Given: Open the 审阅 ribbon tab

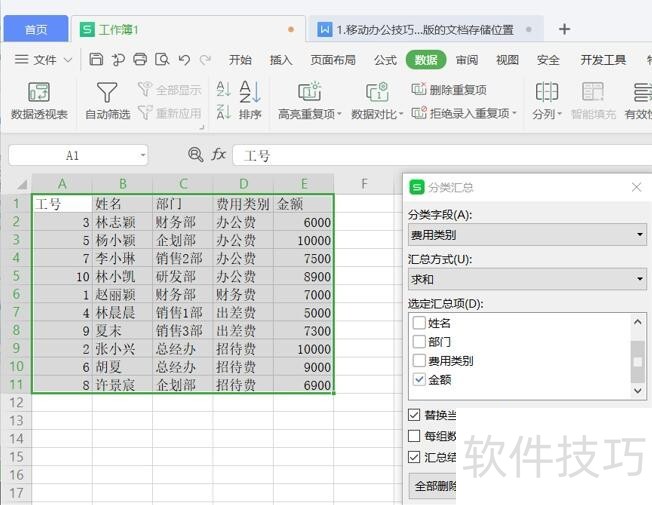Looking at the screenshot, I should pyautogui.click(x=467, y=60).
